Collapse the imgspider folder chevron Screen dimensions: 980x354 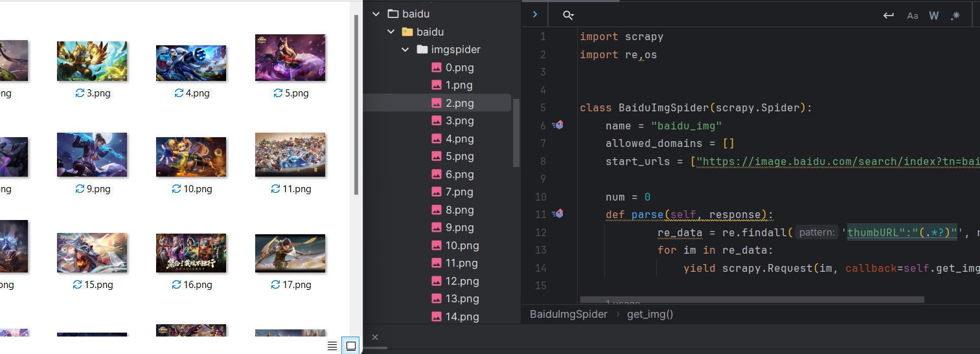click(405, 49)
